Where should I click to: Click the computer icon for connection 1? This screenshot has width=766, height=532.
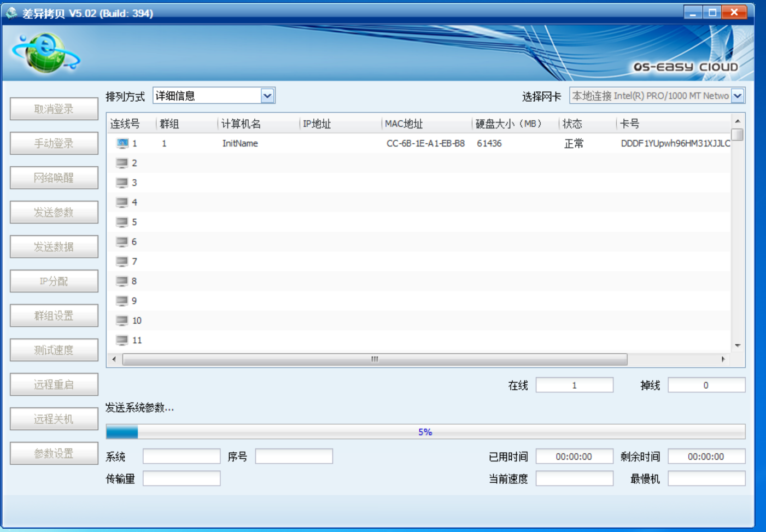tap(122, 143)
